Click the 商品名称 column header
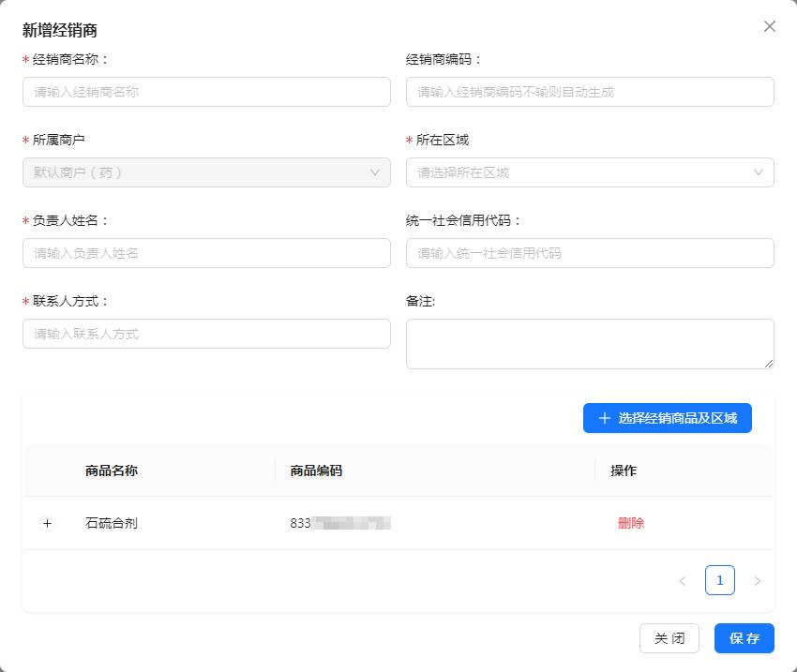This screenshot has height=672, width=797. [x=112, y=470]
